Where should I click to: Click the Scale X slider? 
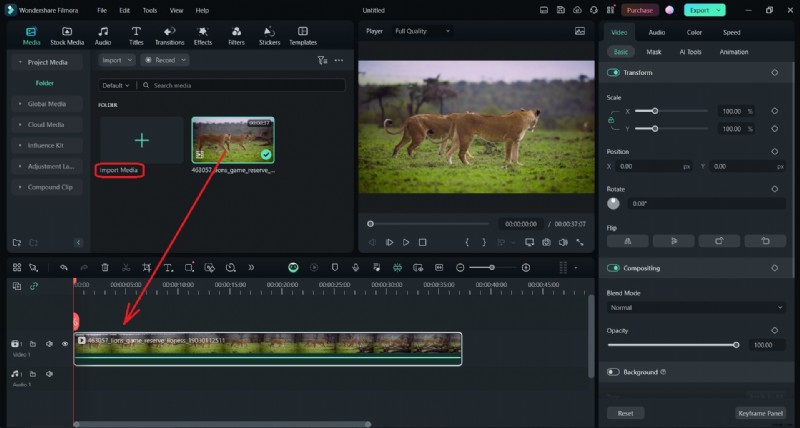671,111
